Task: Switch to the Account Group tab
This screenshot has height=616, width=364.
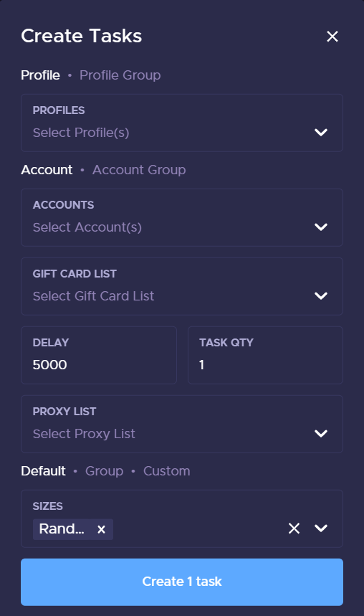Action: [139, 170]
